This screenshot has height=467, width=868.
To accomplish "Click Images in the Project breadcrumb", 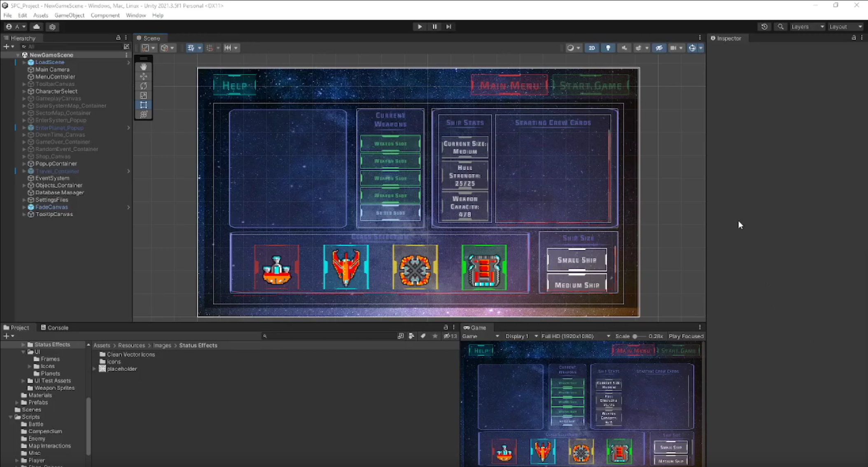I will [162, 345].
